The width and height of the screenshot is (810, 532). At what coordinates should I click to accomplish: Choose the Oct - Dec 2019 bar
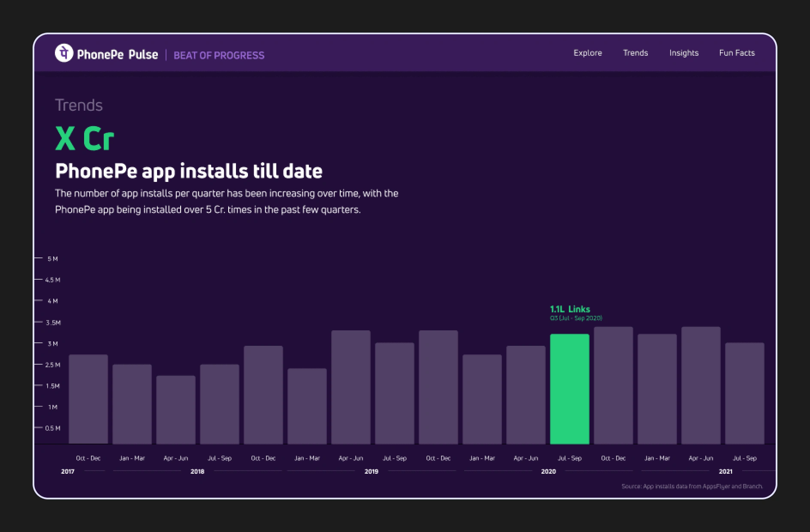(x=438, y=387)
